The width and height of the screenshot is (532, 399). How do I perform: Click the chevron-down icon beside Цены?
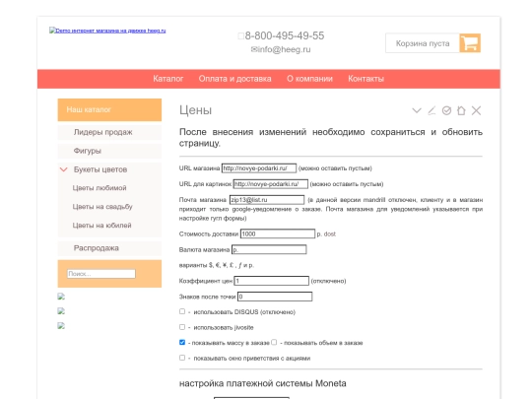click(x=417, y=110)
